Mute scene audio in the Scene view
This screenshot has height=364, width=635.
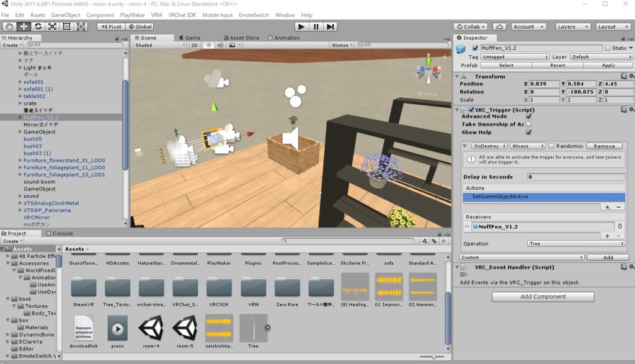tap(221, 45)
